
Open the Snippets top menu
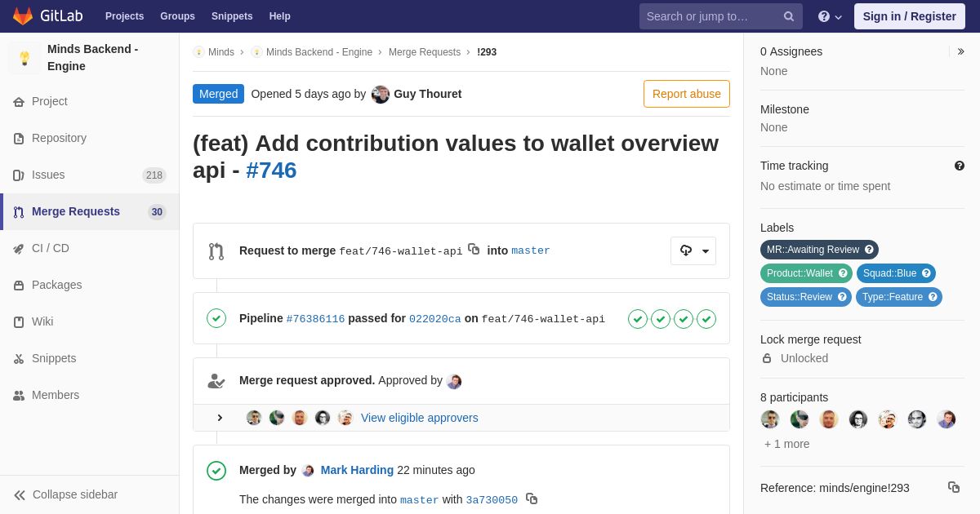point(232,16)
